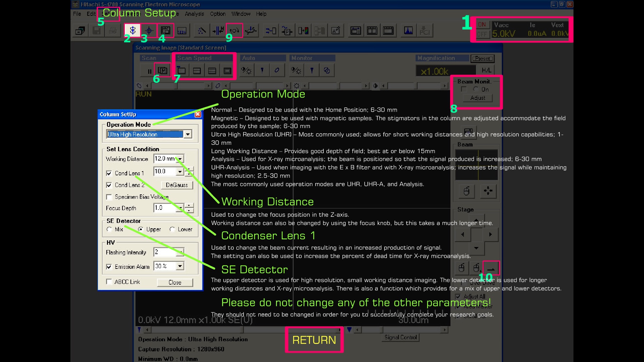Click the brightness slider track
Image resolution: width=644 pixels, height=362 pixels.
[x=335, y=86]
